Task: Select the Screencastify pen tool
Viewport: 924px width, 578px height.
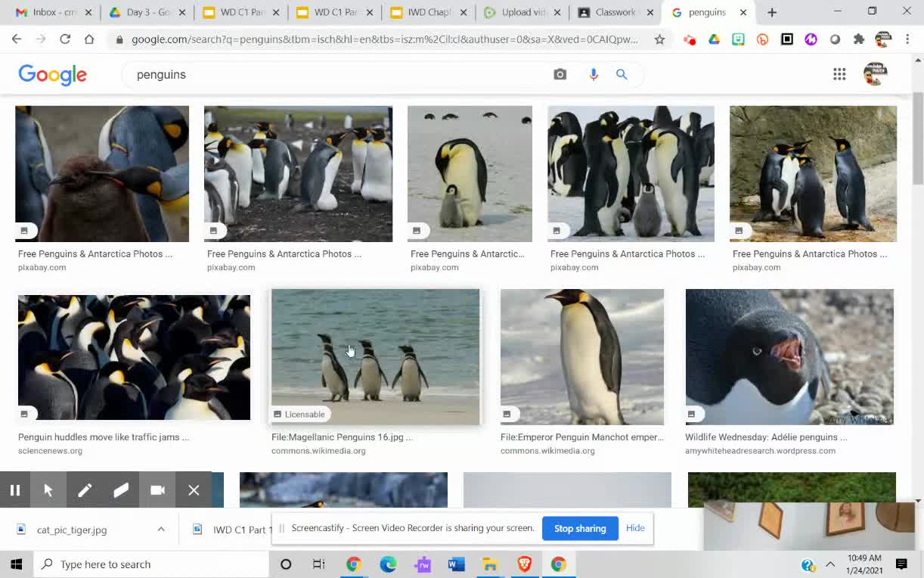Action: pos(85,490)
